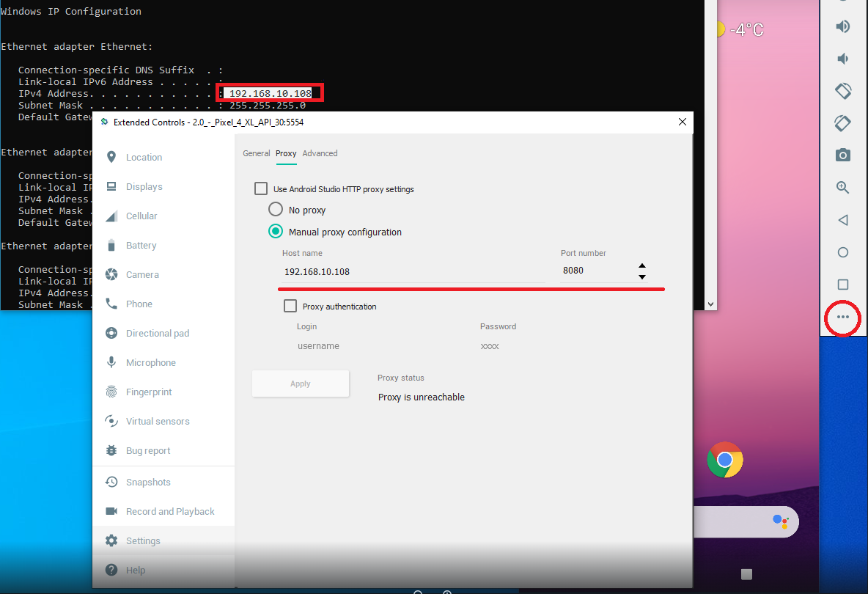Click the command prompt scrollbar down arrow
Screen dimensions: 868x594
(x=711, y=304)
